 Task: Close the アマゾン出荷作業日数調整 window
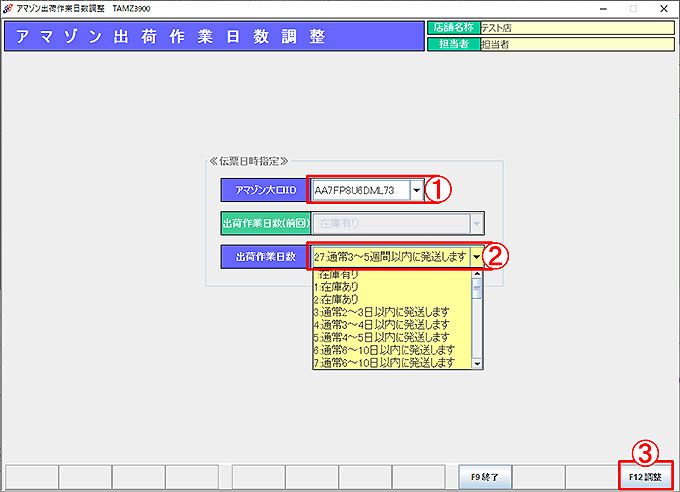(665, 7)
